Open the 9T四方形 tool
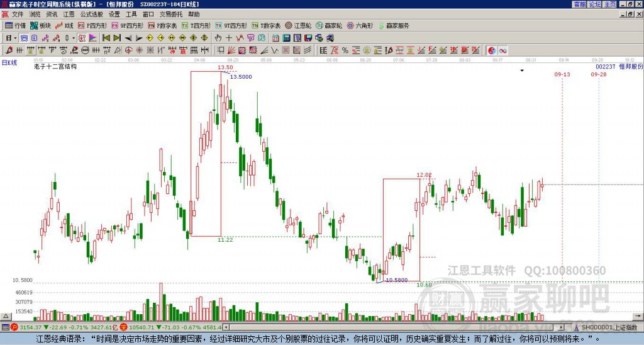 pos(231,25)
